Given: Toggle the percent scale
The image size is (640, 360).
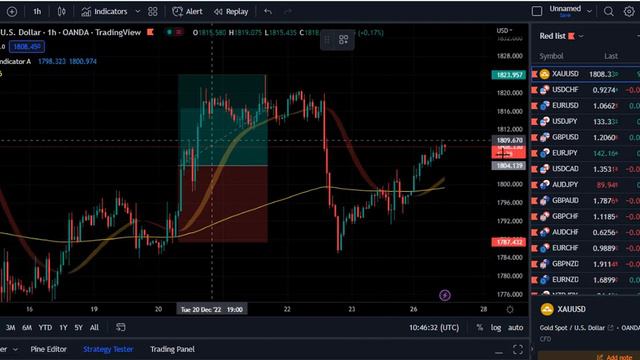Looking at the screenshot, I should coord(480,327).
